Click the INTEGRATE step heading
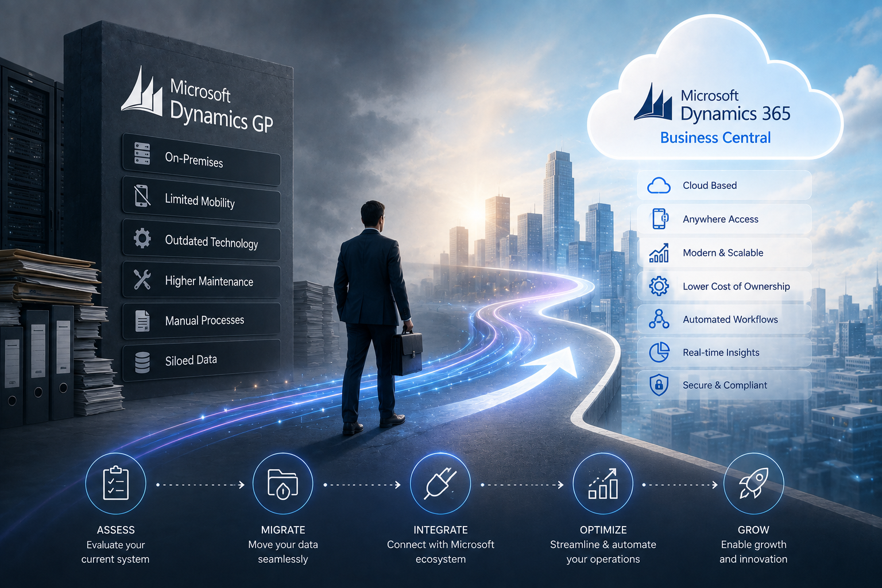 (x=440, y=530)
